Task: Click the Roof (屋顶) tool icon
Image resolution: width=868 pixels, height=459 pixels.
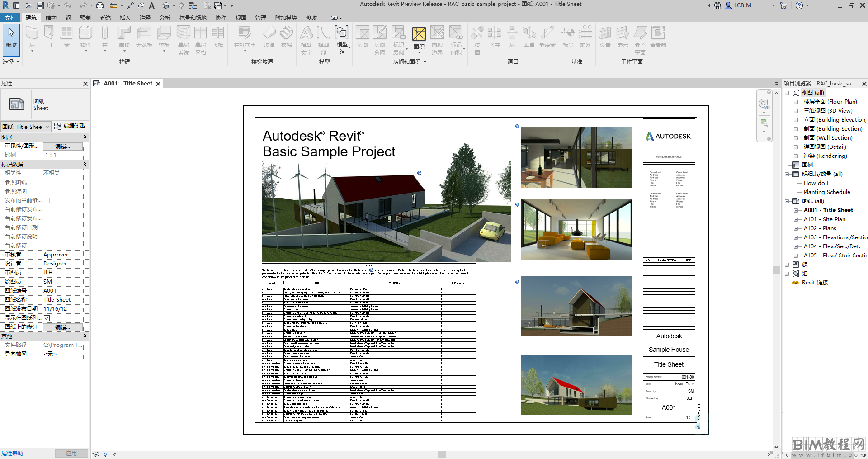Action: tap(124, 33)
